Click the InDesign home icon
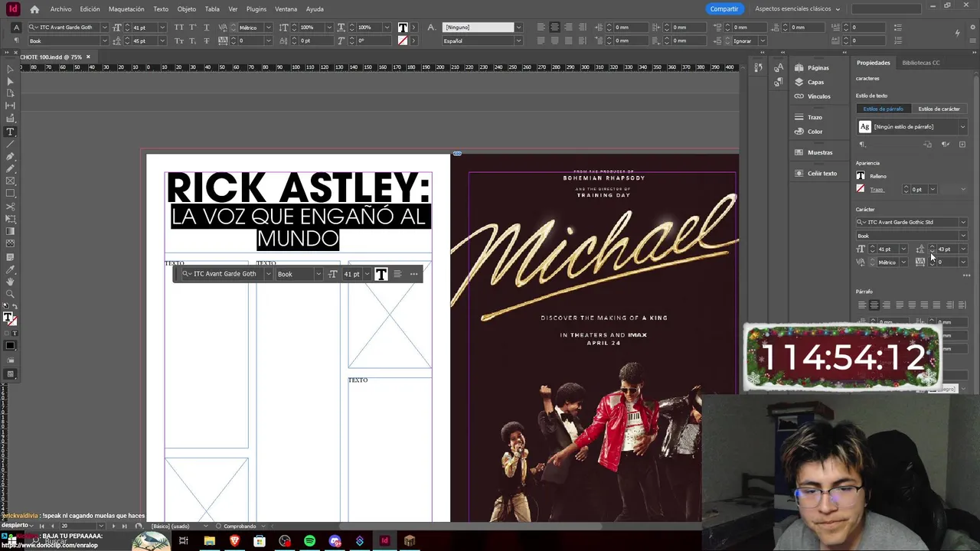980x551 pixels. 34,9
